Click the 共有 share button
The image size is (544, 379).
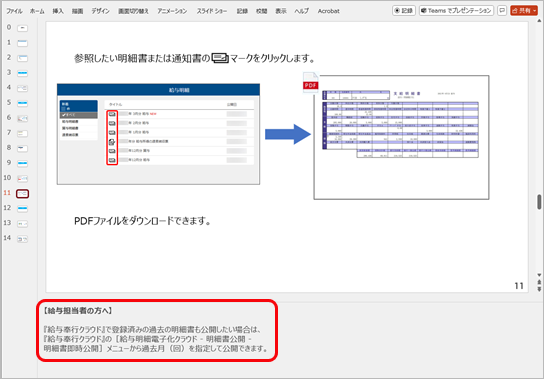[x=521, y=10]
